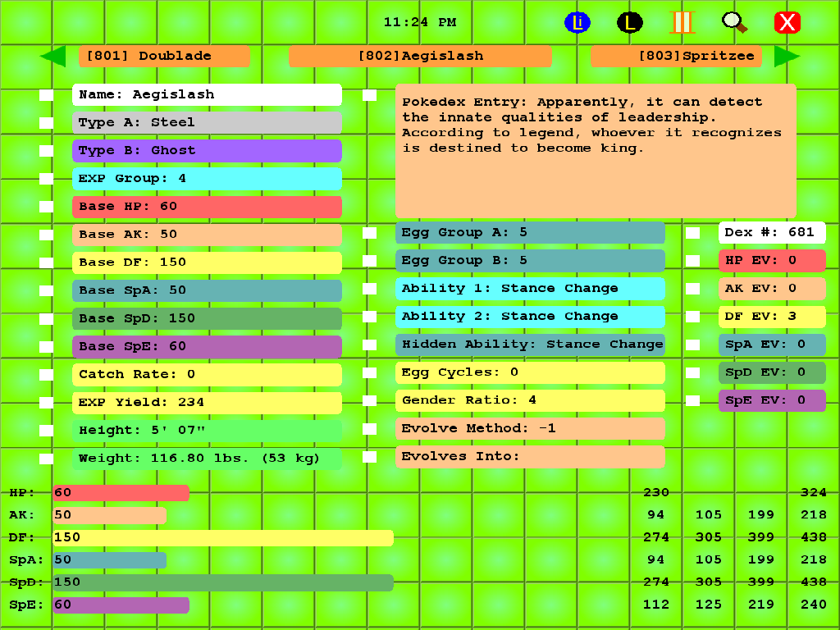Edit the Base SpA: 50 field

pyautogui.click(x=207, y=290)
